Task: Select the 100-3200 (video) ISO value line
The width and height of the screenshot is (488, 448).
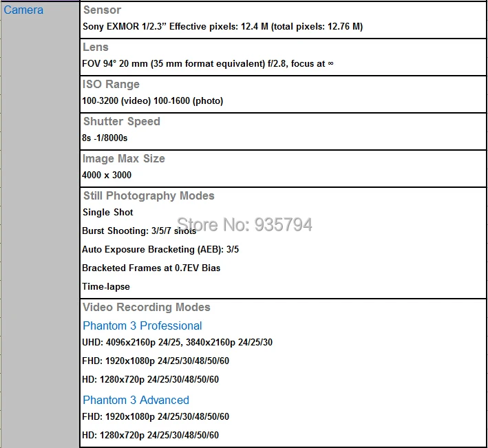Action: (153, 100)
